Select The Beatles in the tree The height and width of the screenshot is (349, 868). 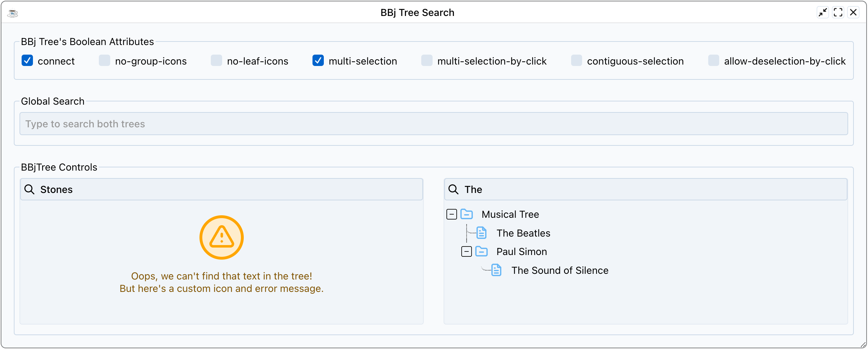(x=523, y=233)
